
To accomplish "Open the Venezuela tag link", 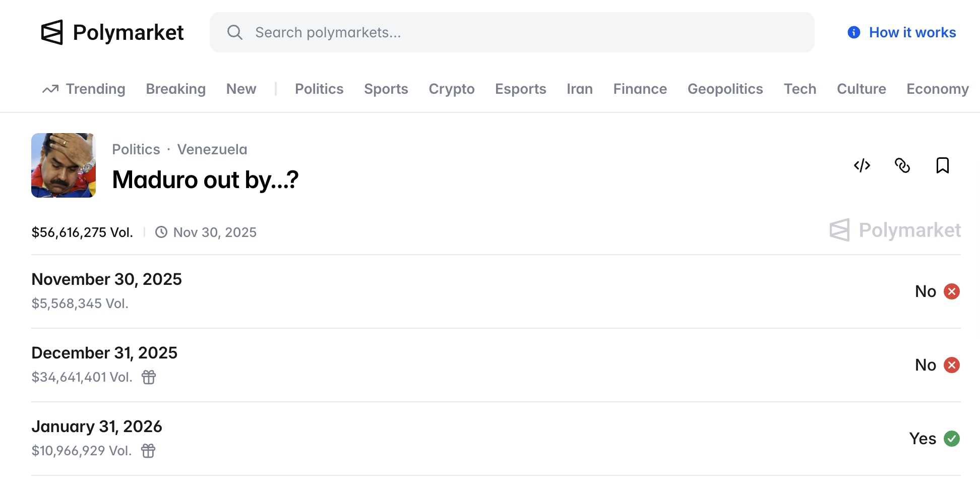I will 212,149.
